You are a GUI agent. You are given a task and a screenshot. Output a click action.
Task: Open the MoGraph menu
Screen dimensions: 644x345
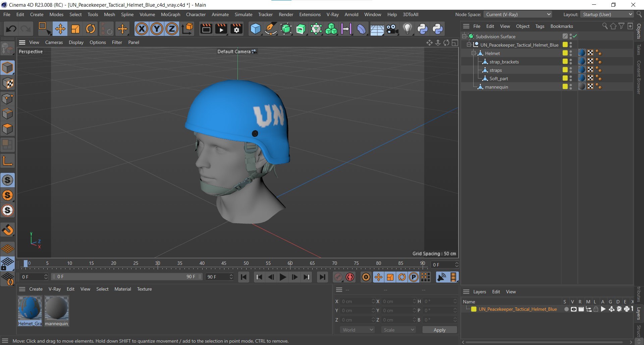pos(170,14)
